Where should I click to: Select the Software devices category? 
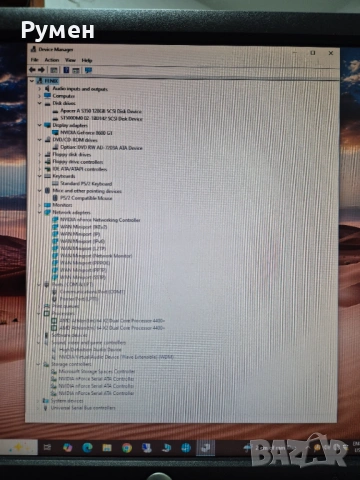pyautogui.click(x=70, y=335)
